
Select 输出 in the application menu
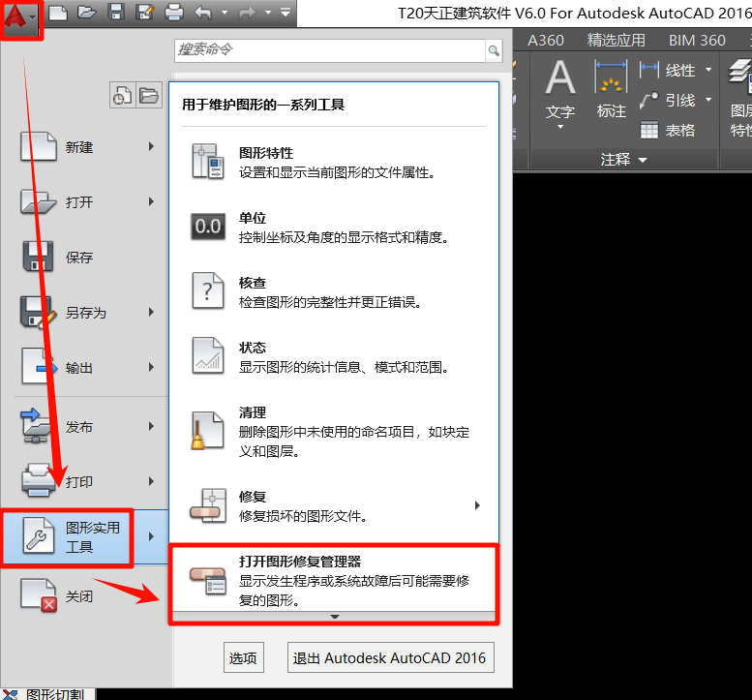pyautogui.click(x=86, y=368)
